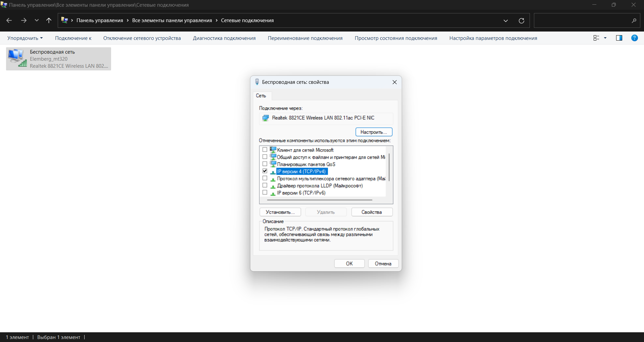644x342 pixels.
Task: Click Все элементы панели управления breadcrumb
Action: [172, 20]
